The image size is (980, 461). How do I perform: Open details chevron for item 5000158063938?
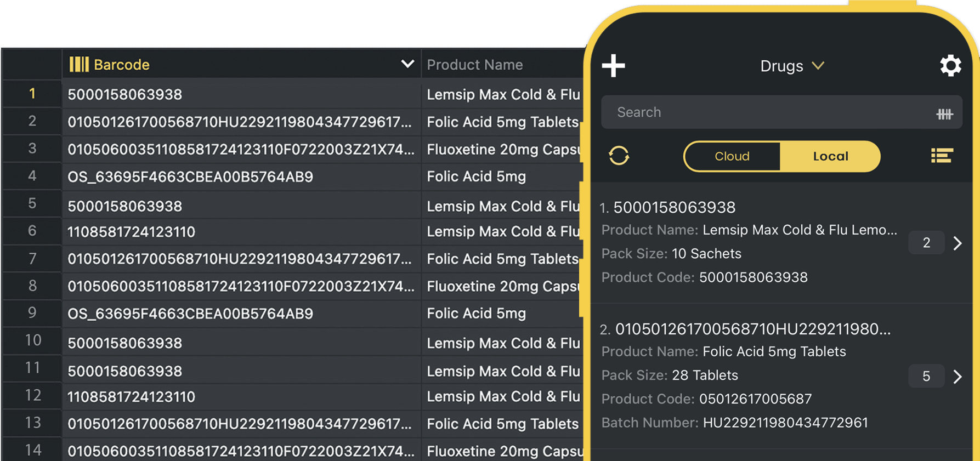coord(958,243)
